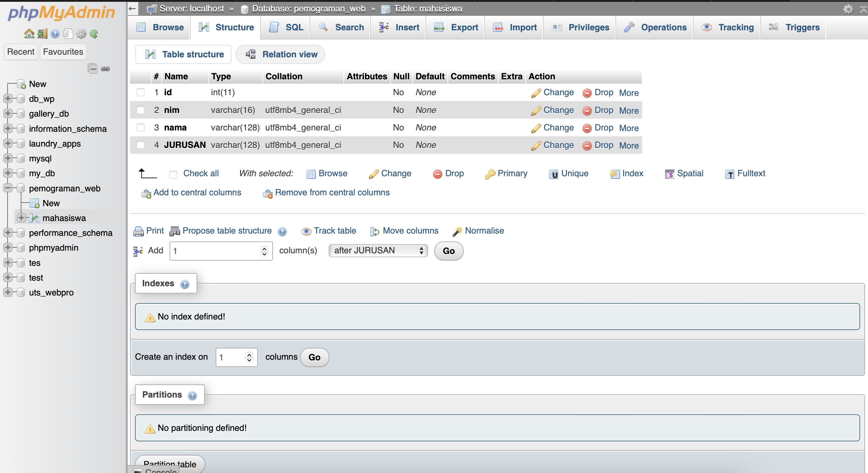Open the after JURUSAN position dropdown

click(378, 251)
